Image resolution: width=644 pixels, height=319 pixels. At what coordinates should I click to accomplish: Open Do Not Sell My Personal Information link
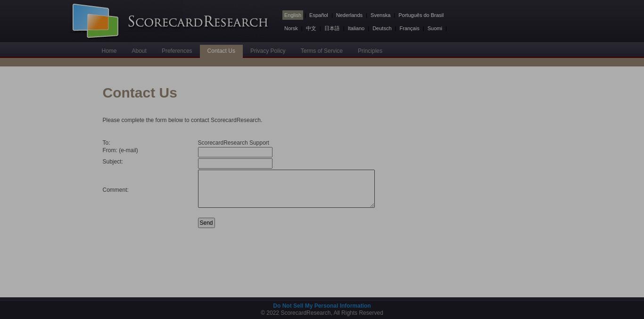tap(322, 306)
